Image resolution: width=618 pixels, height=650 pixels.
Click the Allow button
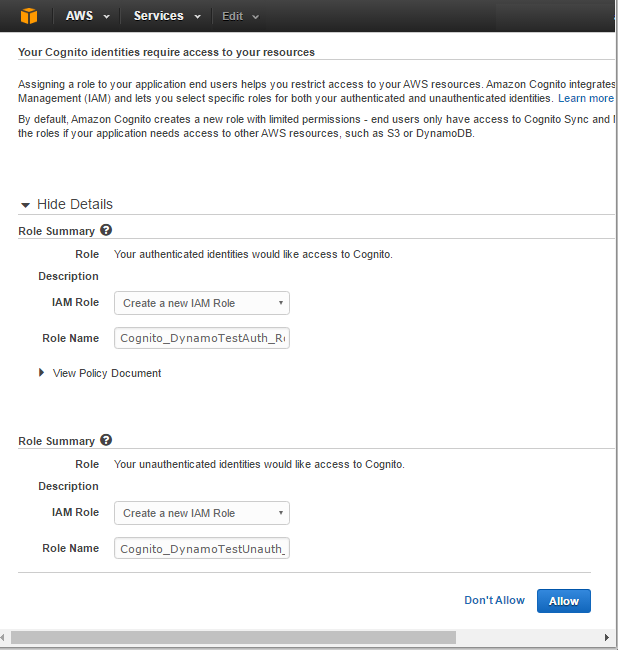(x=563, y=601)
